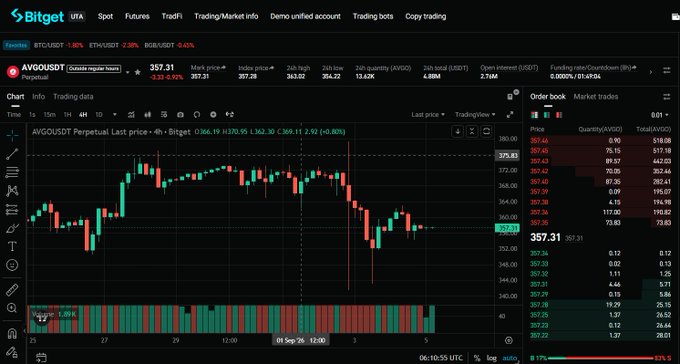The width and height of the screenshot is (680, 364).
Task: Show sell-only order book view
Action: tap(559, 115)
